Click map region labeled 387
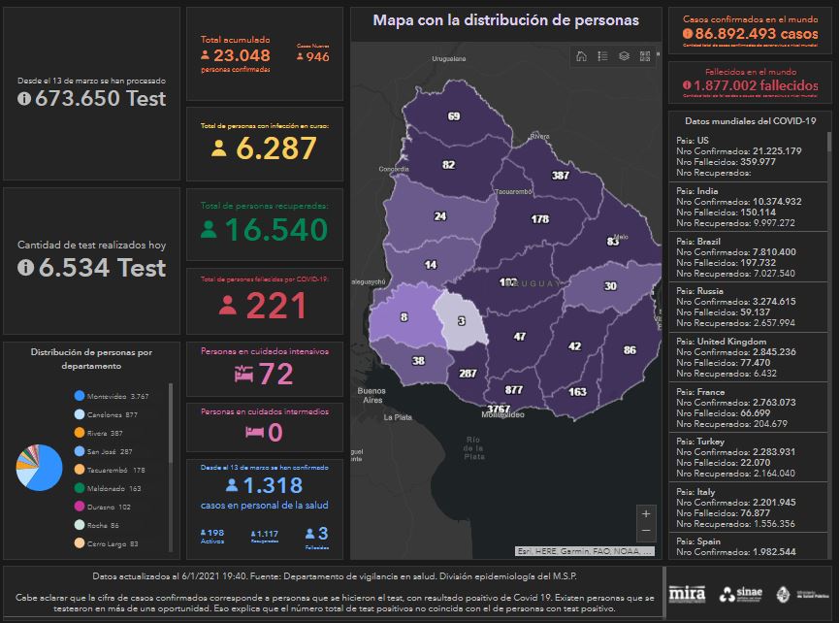The height and width of the screenshot is (623, 840). [560, 176]
